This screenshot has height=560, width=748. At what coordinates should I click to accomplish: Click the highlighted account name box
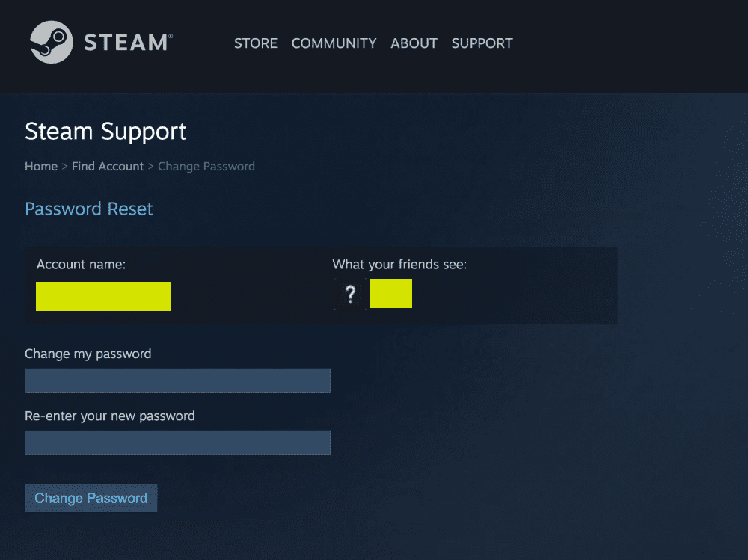pyautogui.click(x=102, y=296)
